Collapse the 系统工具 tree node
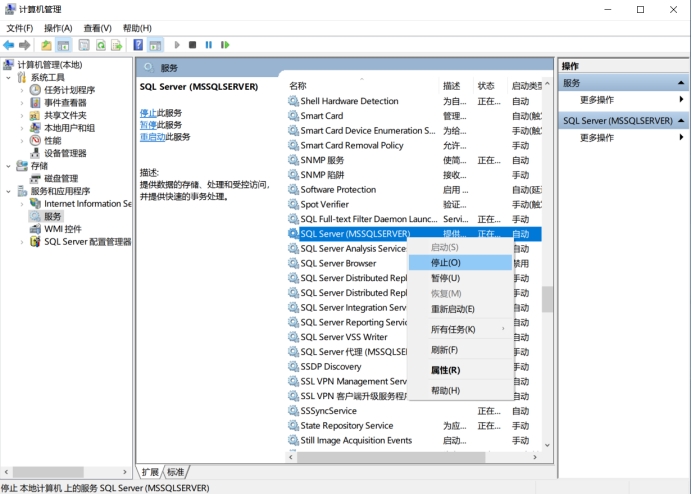This screenshot has height=494, width=692. click(9, 77)
